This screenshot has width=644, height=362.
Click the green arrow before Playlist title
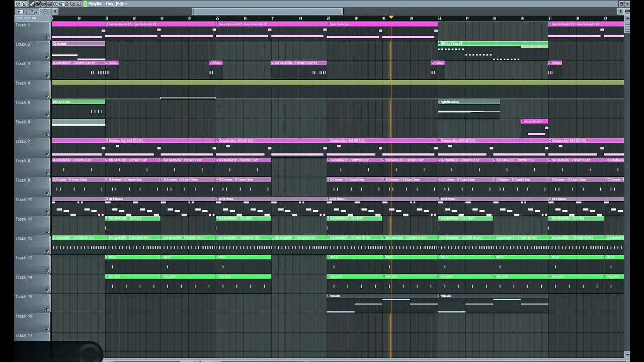(85, 4)
